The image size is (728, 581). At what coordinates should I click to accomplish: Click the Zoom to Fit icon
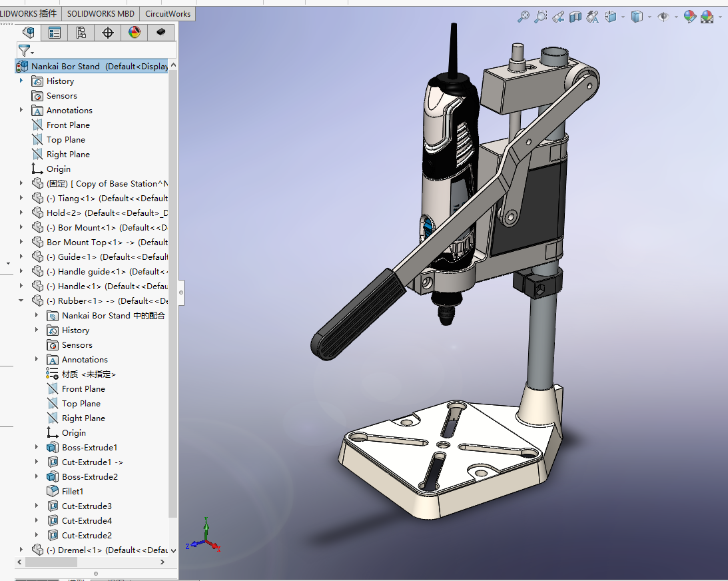pos(524,17)
